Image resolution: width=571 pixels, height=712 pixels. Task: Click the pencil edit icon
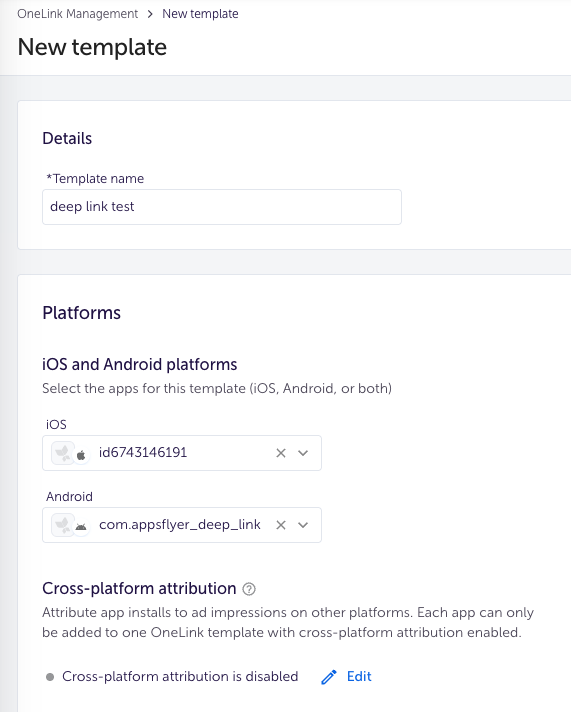pyautogui.click(x=329, y=677)
